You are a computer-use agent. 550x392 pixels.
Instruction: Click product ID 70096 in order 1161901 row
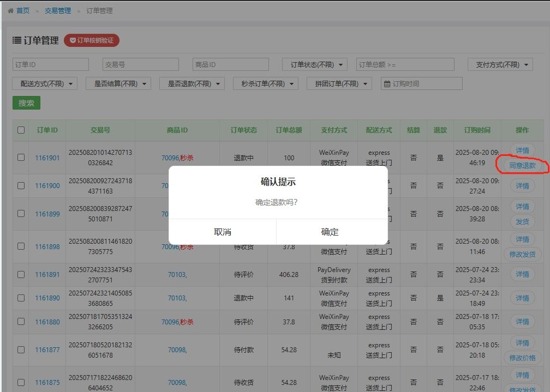(170, 158)
